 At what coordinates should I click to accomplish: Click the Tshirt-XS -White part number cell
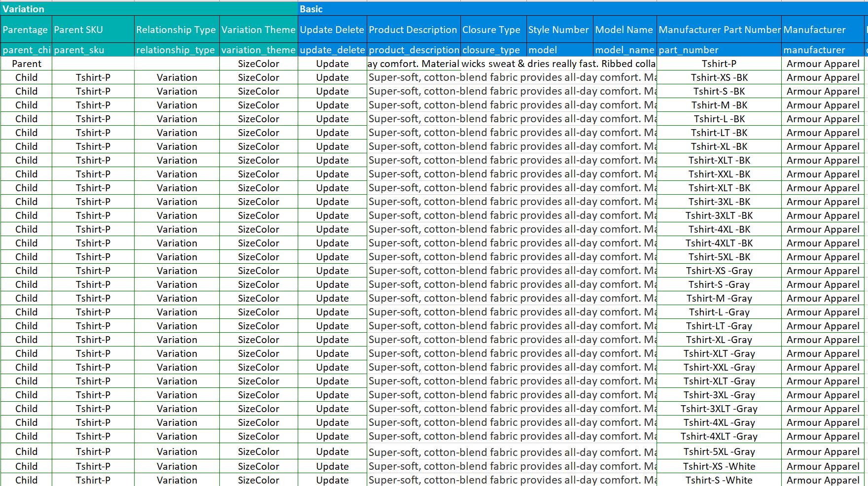click(x=719, y=466)
